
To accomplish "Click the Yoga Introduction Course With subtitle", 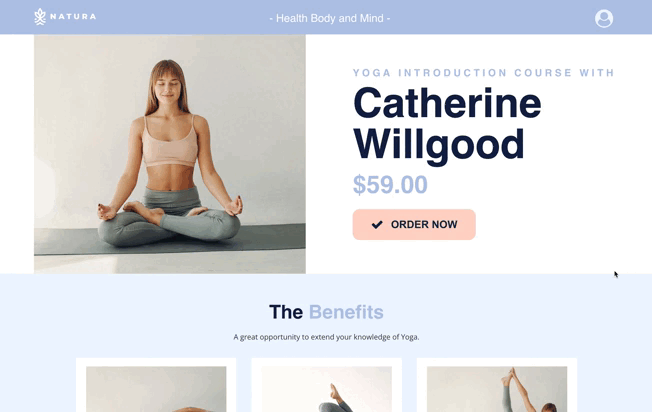I will pyautogui.click(x=484, y=73).
